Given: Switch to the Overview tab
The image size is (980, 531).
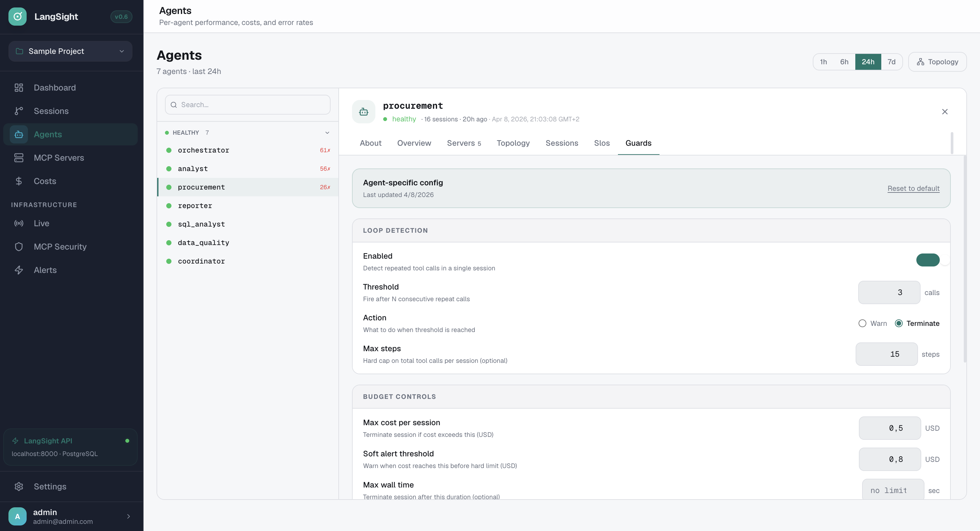Looking at the screenshot, I should tap(414, 143).
